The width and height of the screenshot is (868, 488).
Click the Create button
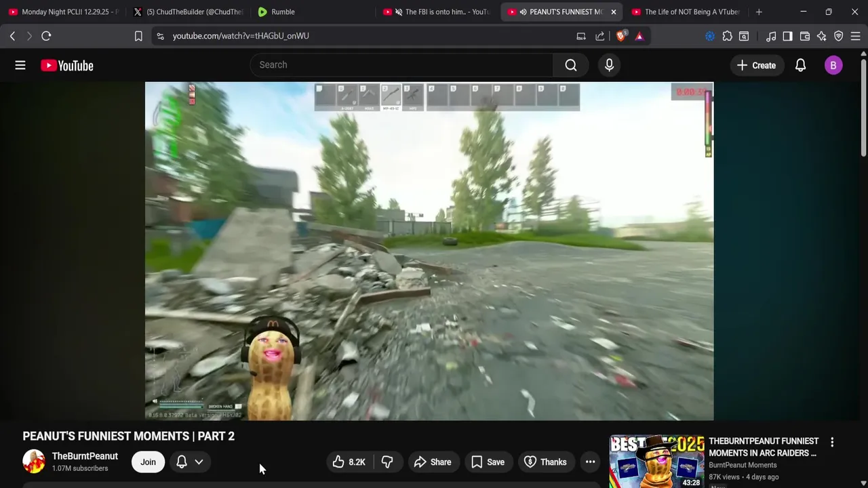click(756, 65)
